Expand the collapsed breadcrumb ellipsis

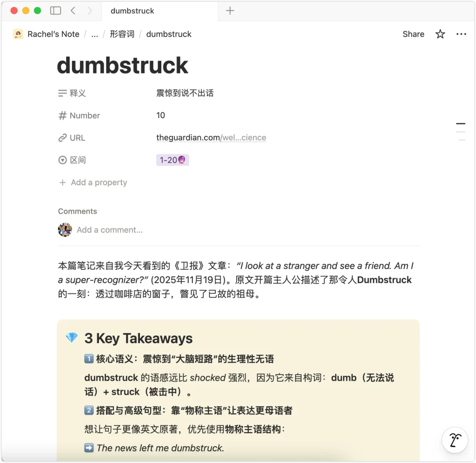click(94, 34)
